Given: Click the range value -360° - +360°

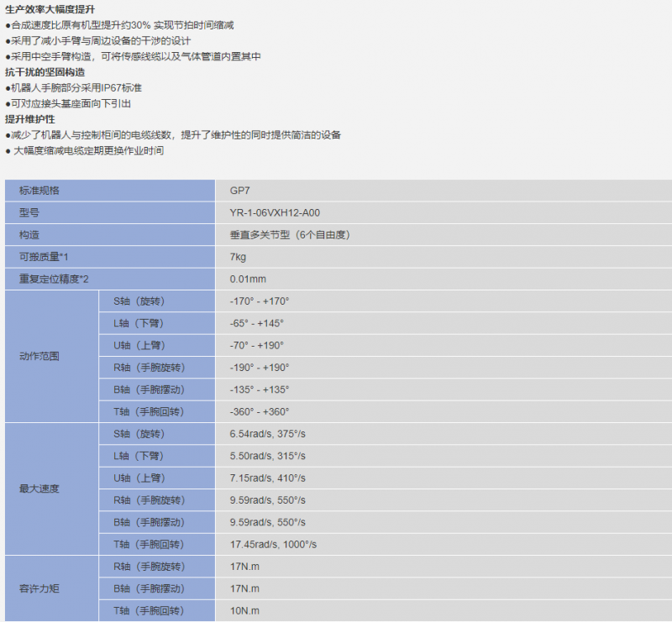Looking at the screenshot, I should pyautogui.click(x=260, y=412).
